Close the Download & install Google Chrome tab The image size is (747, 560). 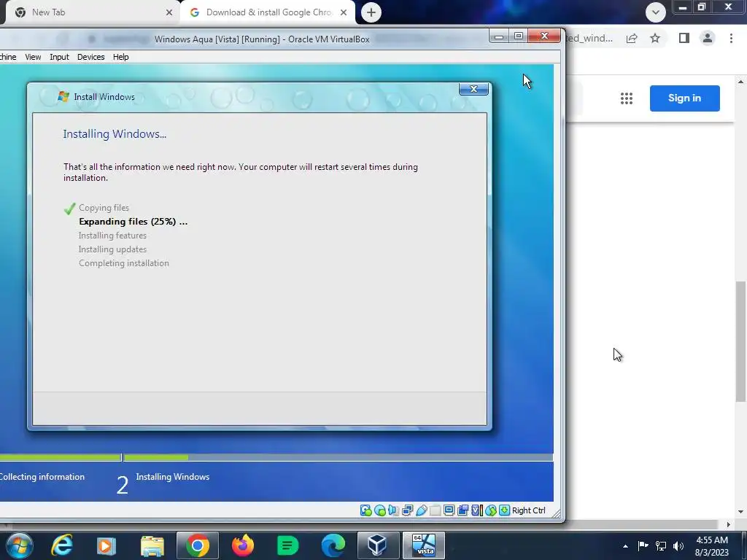[344, 12]
